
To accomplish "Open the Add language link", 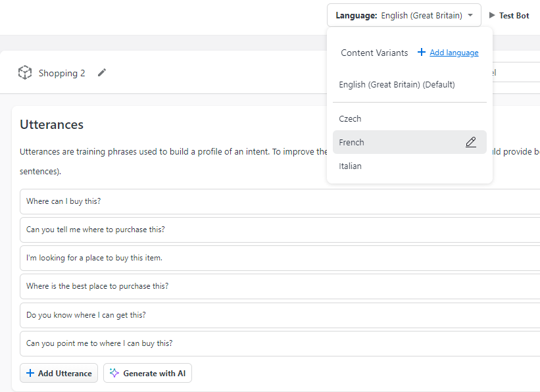I will click(x=454, y=52).
